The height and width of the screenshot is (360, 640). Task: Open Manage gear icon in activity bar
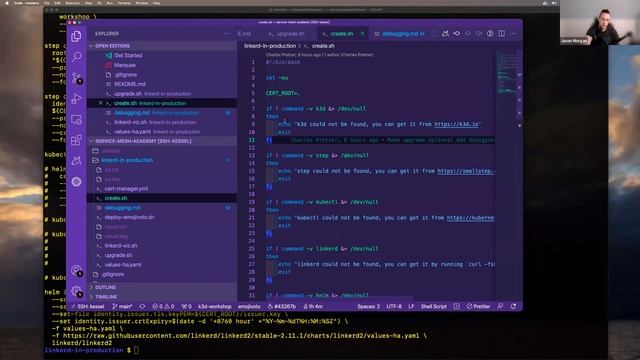point(76,291)
